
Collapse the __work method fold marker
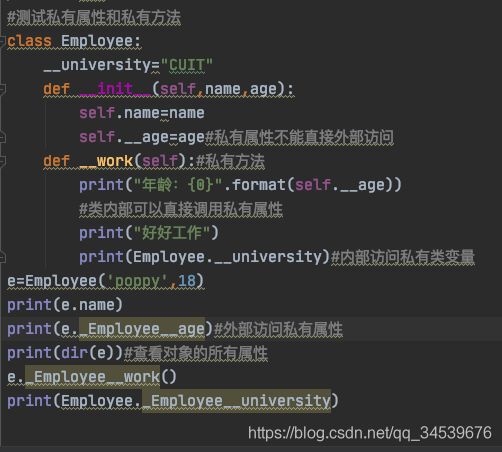[3, 161]
